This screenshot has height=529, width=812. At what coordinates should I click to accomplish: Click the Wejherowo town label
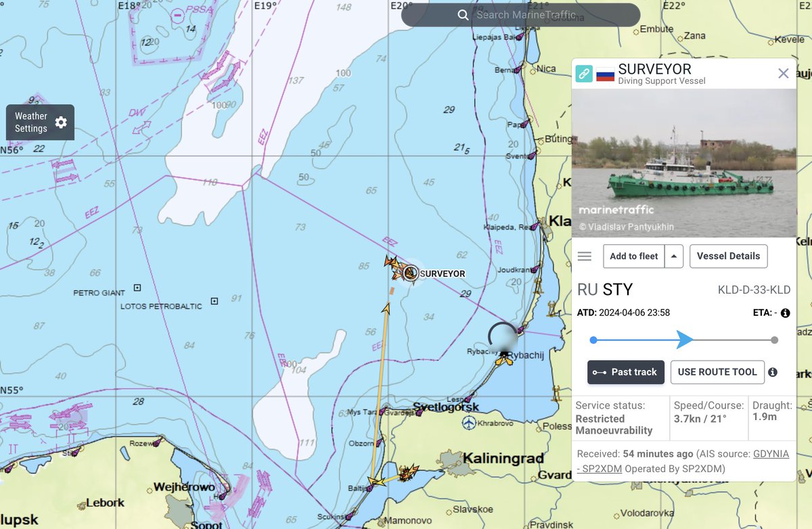tap(184, 487)
